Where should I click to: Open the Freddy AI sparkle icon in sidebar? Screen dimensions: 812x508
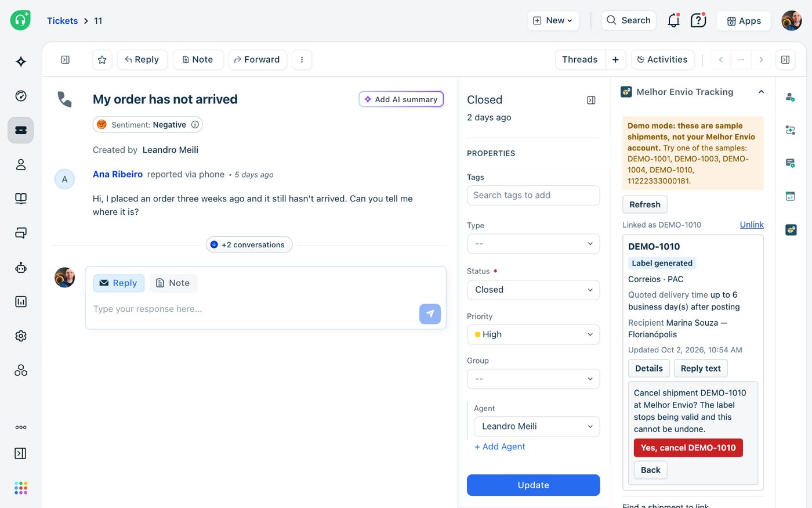click(x=21, y=62)
